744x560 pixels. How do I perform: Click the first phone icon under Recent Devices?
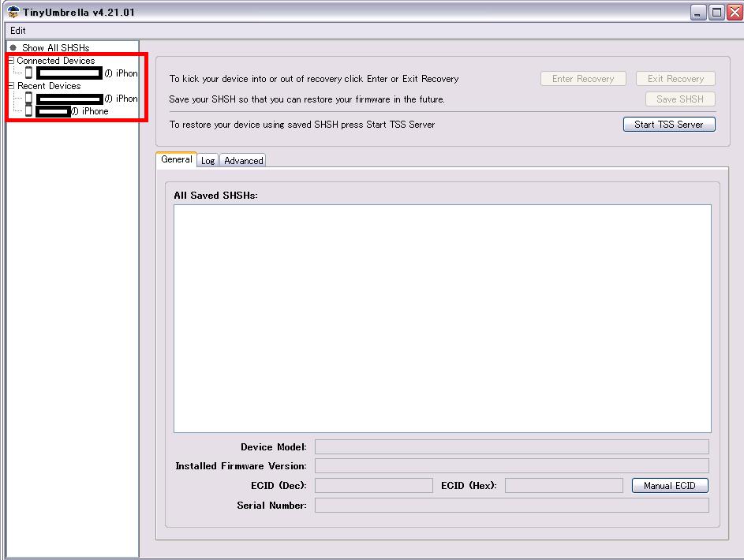tap(28, 98)
